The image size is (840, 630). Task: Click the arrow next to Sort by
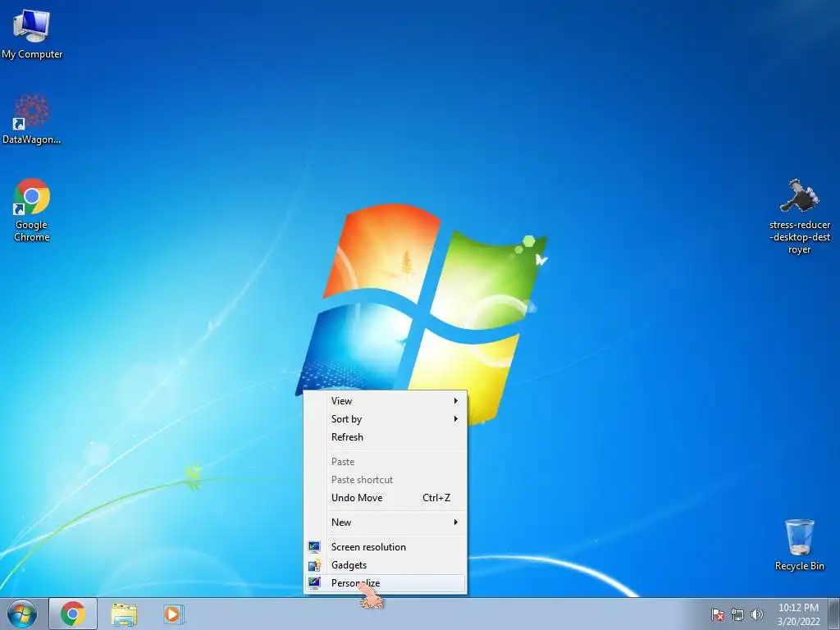[x=456, y=419]
